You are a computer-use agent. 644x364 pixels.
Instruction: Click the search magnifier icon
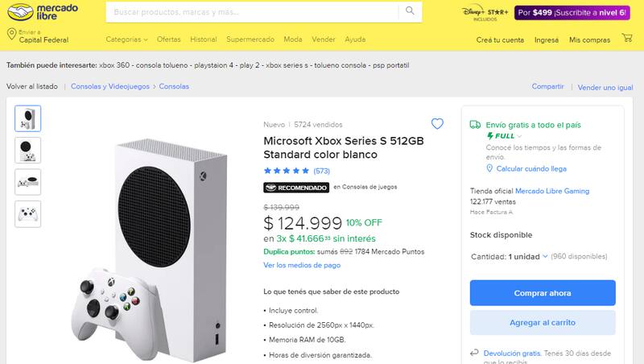pos(410,11)
